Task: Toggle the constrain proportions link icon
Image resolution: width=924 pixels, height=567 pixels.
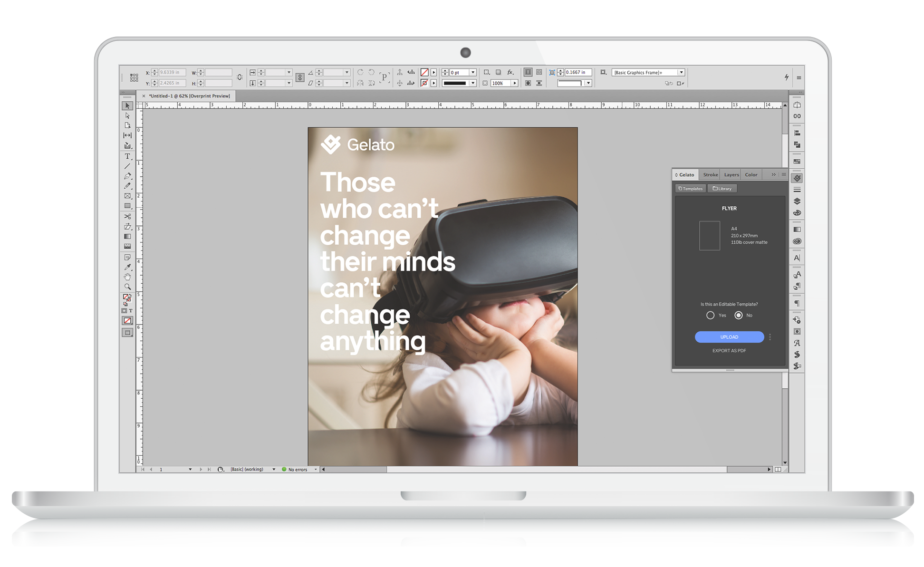Action: tap(300, 77)
